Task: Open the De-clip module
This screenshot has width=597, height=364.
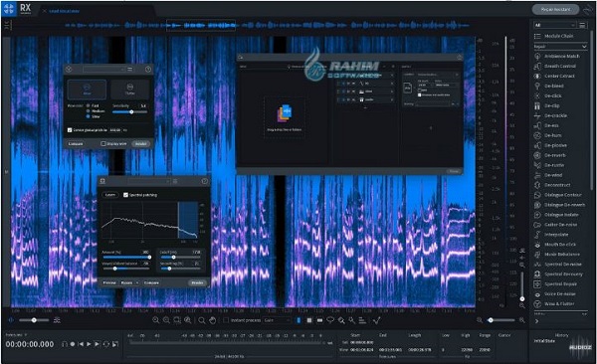Action: point(546,105)
